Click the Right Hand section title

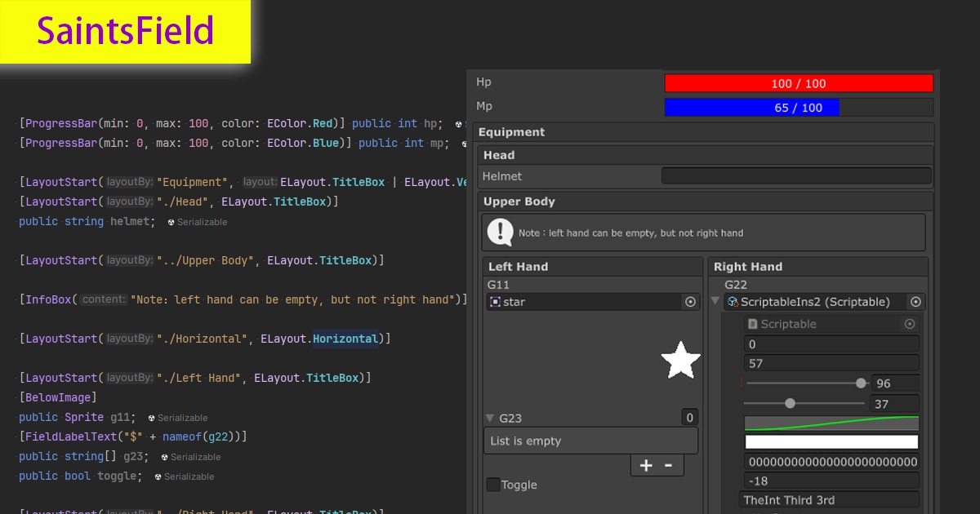pos(748,267)
